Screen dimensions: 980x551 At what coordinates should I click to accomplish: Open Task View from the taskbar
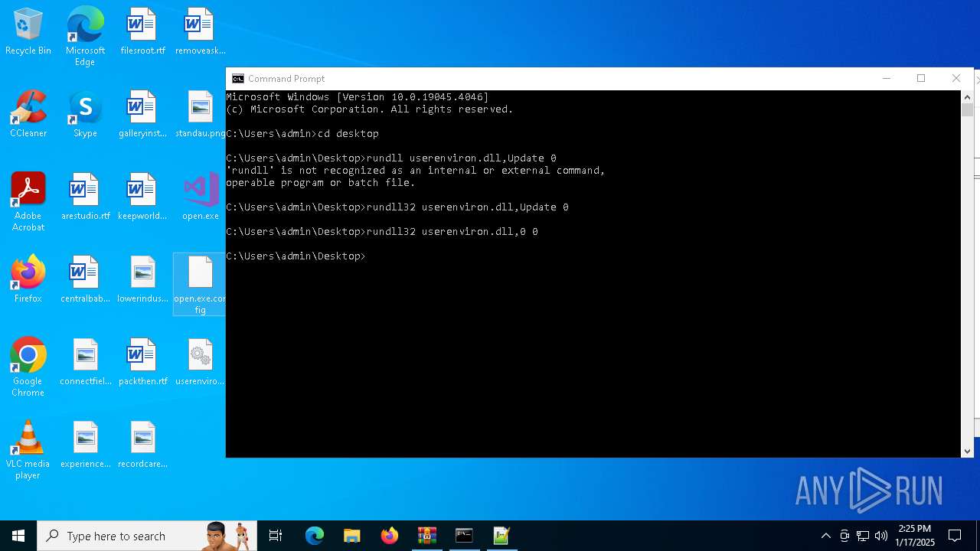[x=276, y=536]
